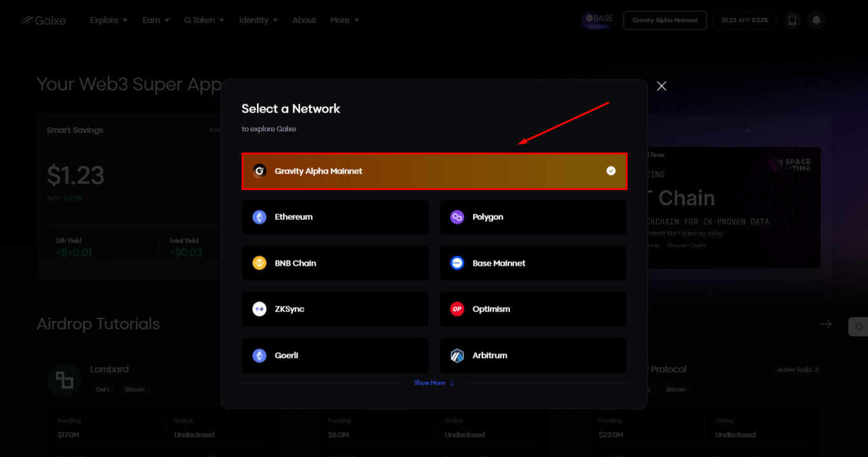Open the Lombard airdrop card title
The image size is (868, 457).
click(109, 369)
